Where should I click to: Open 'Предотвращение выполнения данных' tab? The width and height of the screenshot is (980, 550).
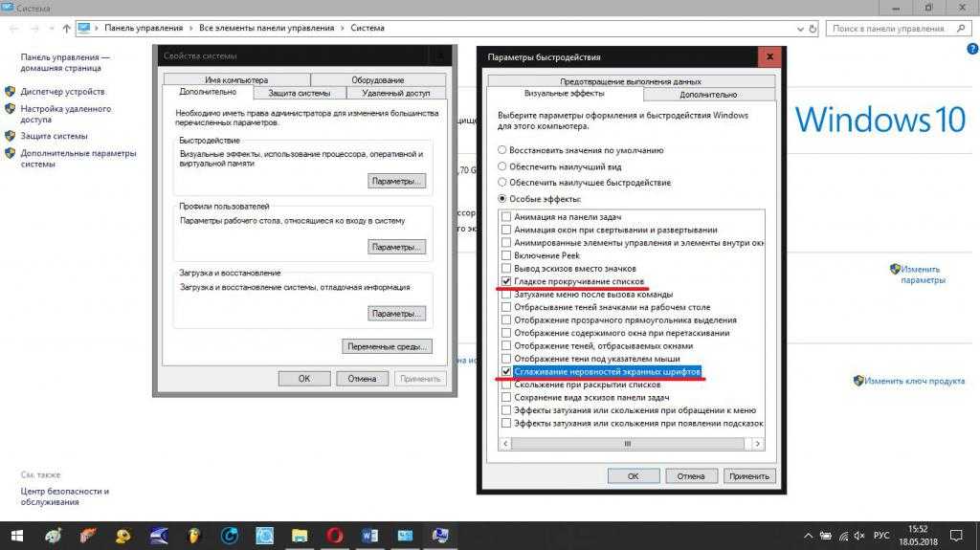point(631,81)
